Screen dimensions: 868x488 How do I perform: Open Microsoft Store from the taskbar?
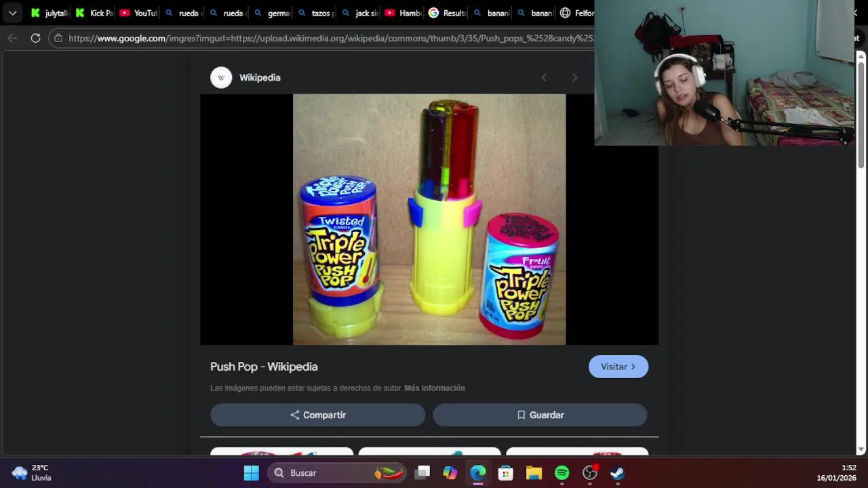[x=506, y=473]
